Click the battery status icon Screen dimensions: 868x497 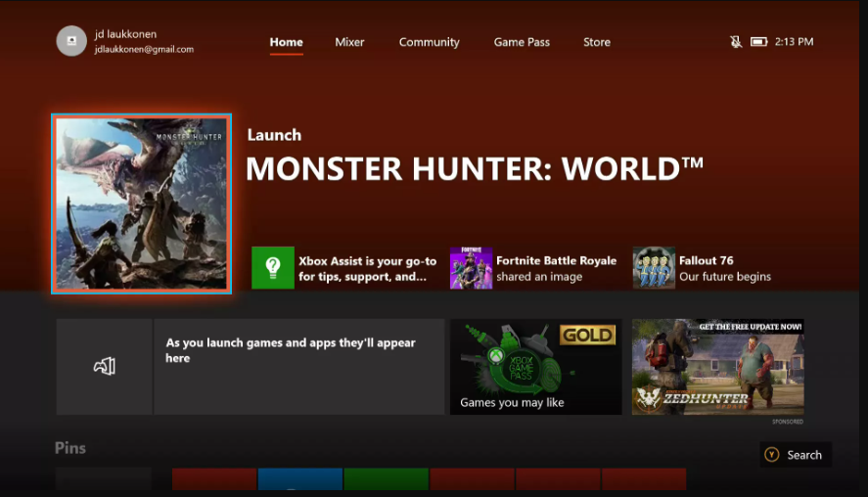coord(759,41)
